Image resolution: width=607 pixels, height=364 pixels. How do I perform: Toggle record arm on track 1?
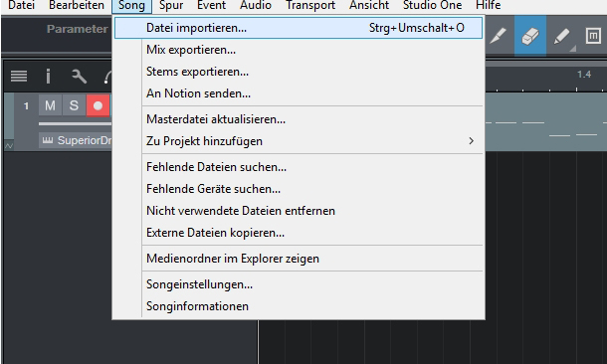(98, 105)
